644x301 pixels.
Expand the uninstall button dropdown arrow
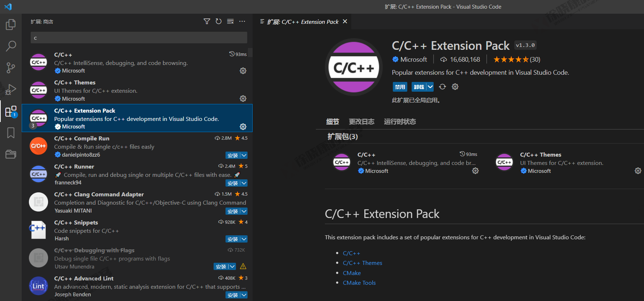tap(430, 87)
